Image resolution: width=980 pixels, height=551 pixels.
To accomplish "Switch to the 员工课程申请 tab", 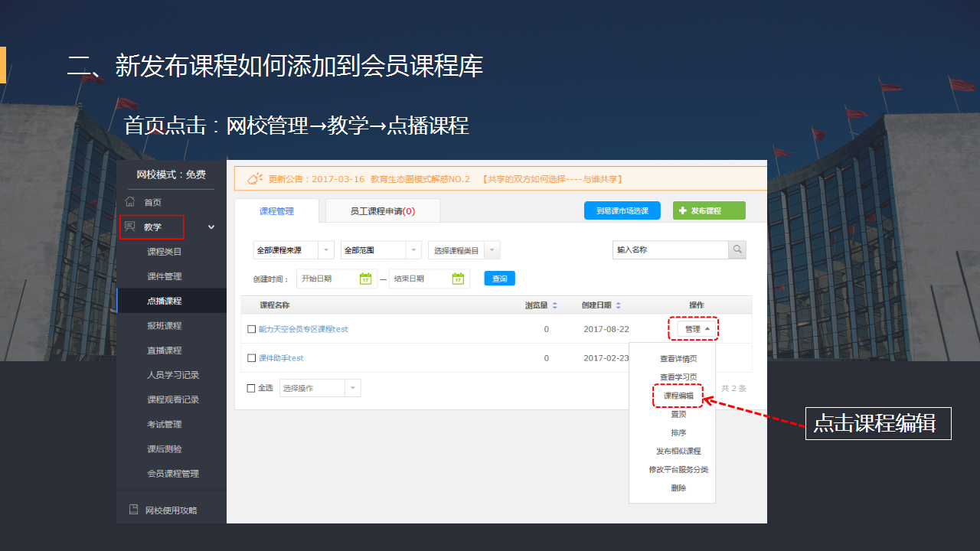I will point(382,211).
